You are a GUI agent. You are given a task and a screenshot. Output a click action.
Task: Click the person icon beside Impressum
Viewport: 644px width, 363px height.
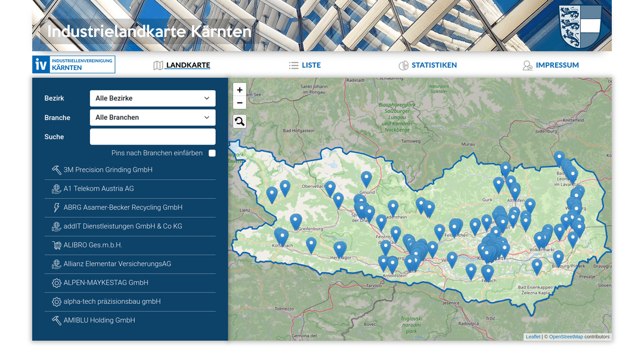click(527, 65)
